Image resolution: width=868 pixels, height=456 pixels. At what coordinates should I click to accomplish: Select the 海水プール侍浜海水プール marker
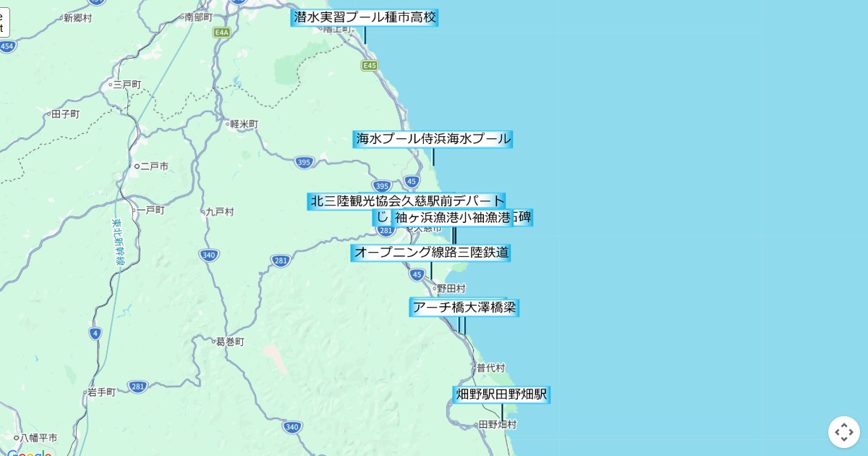(433, 139)
